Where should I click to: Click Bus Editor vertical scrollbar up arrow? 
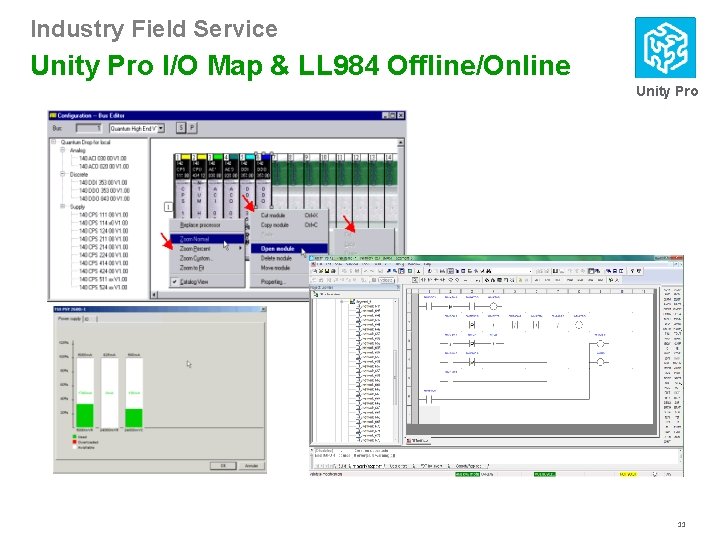pyautogui.click(x=400, y=143)
